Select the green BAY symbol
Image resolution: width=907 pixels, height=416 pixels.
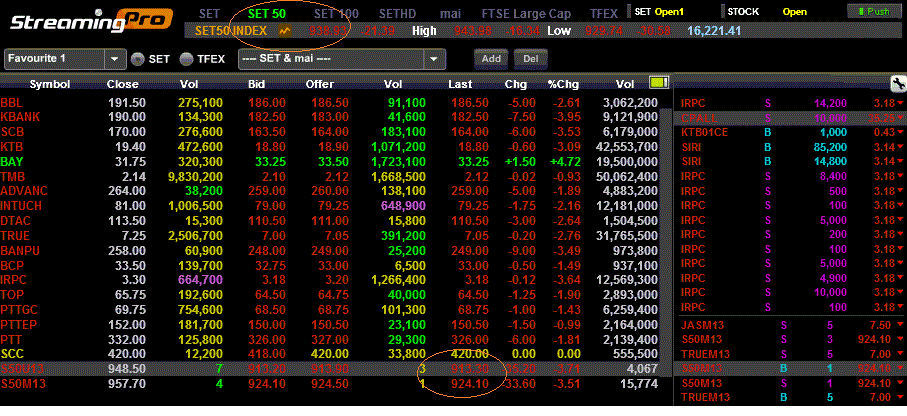[x=12, y=161]
